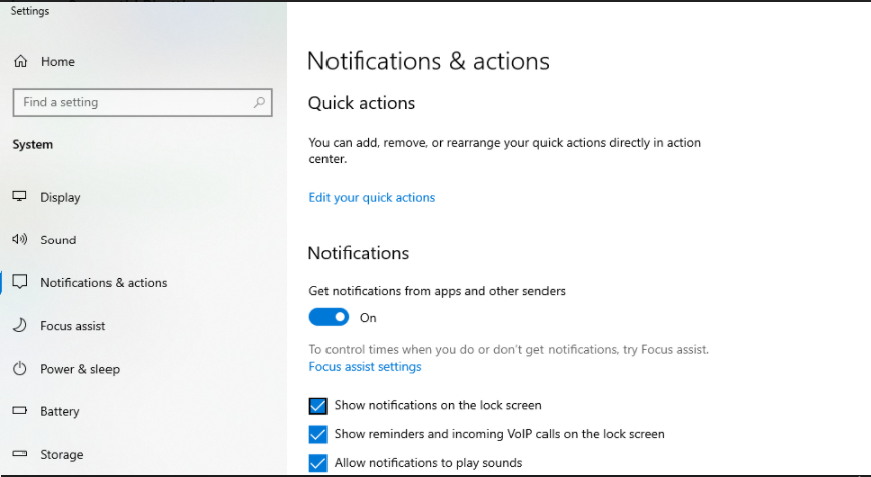The height and width of the screenshot is (477, 871).
Task: Uncheck Show notifications on the lock screen
Action: 318,406
